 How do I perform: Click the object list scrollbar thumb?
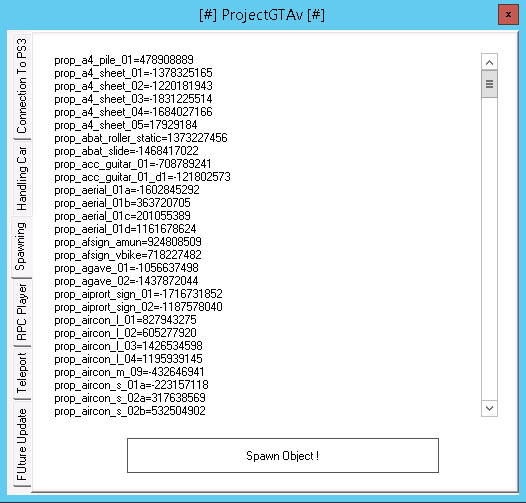(489, 84)
